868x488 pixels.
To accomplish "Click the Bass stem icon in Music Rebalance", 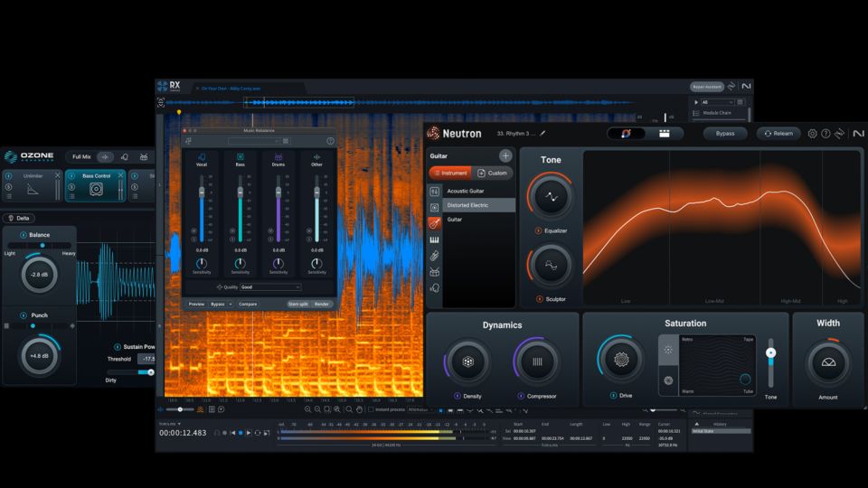I will [x=241, y=157].
